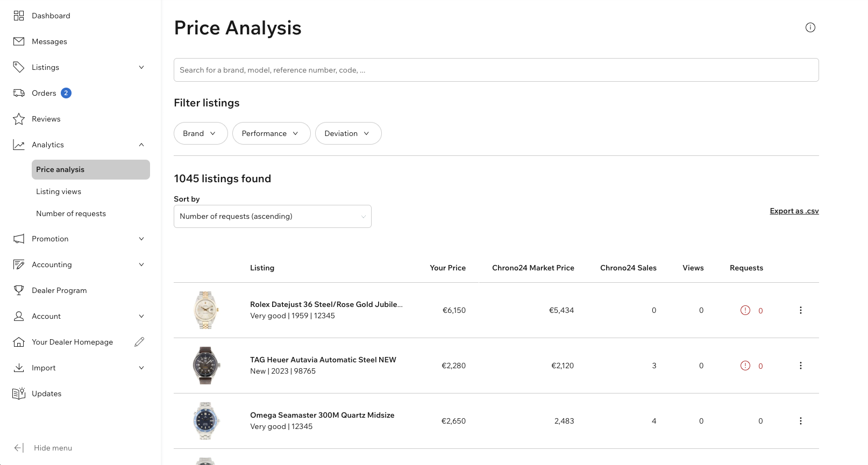The width and height of the screenshot is (868, 465).
Task: Select Price analysis menu item
Action: pos(91,169)
